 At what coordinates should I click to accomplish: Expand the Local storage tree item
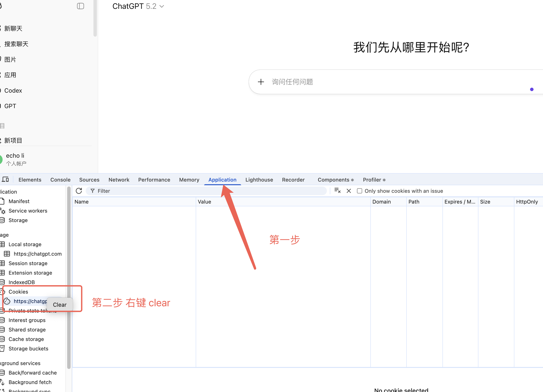[25, 244]
